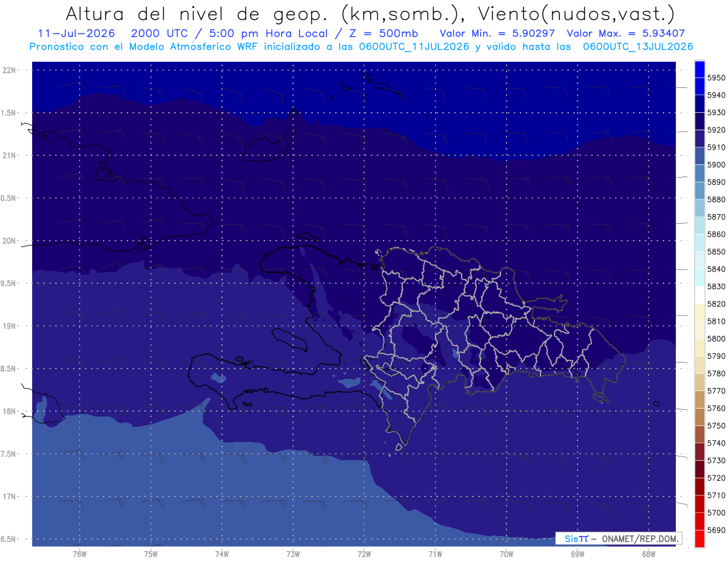The height and width of the screenshot is (562, 728).
Task: Pick the white swatch between 5820 and 5830
Action: pos(699,295)
